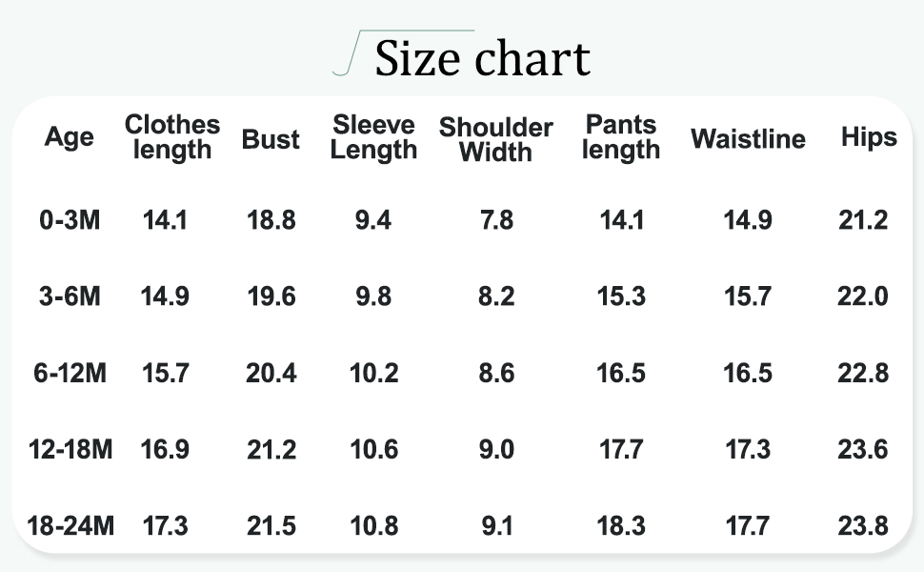The width and height of the screenshot is (924, 572).
Task: Click the Hips column header
Action: 868,137
